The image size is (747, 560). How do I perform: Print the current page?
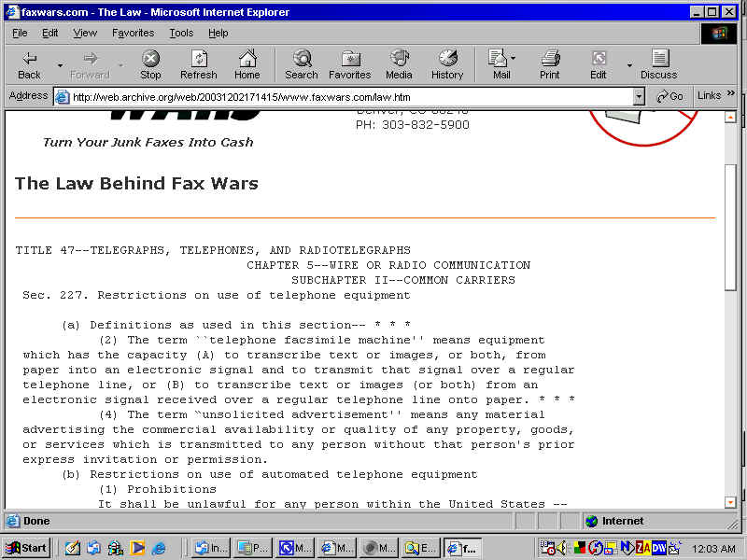pos(550,65)
